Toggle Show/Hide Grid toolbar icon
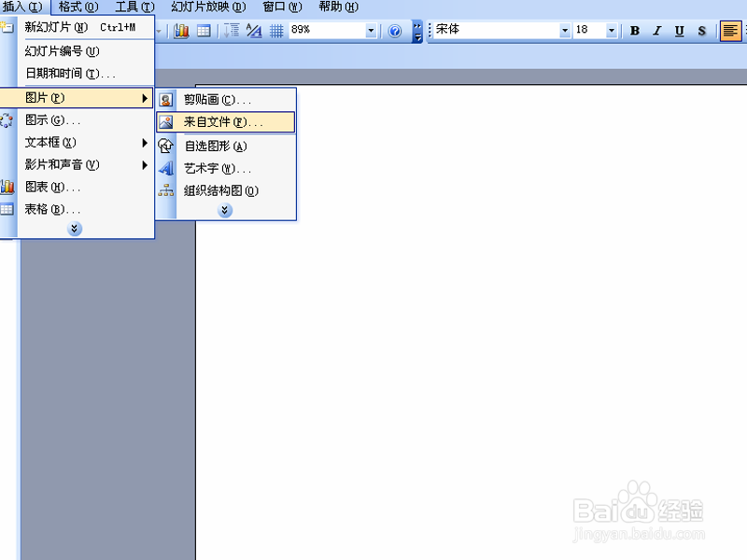 pos(276,31)
